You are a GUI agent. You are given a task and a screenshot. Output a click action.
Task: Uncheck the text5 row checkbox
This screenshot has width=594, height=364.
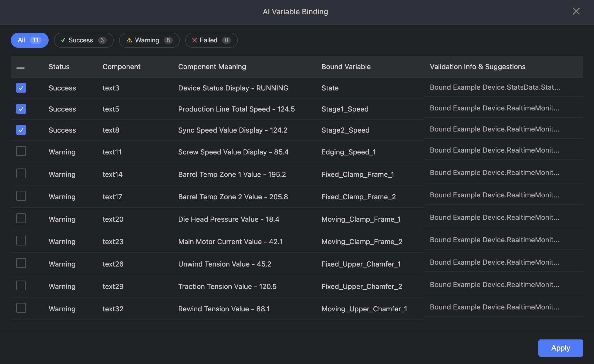(x=21, y=109)
